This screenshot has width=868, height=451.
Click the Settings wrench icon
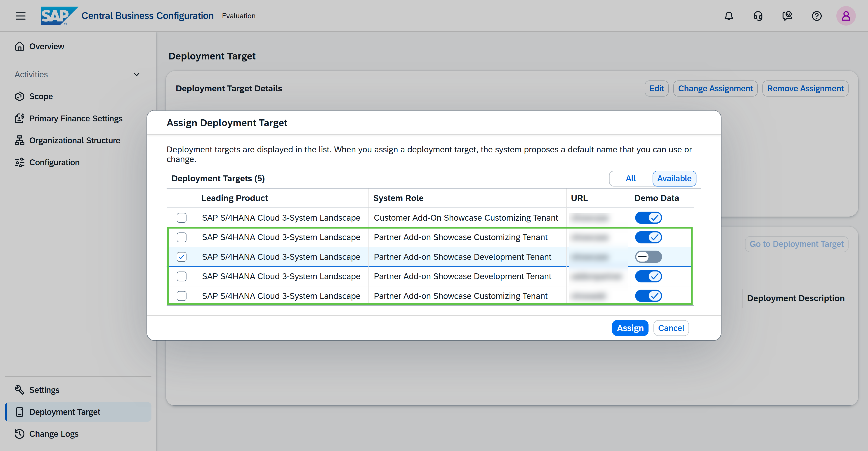19,390
